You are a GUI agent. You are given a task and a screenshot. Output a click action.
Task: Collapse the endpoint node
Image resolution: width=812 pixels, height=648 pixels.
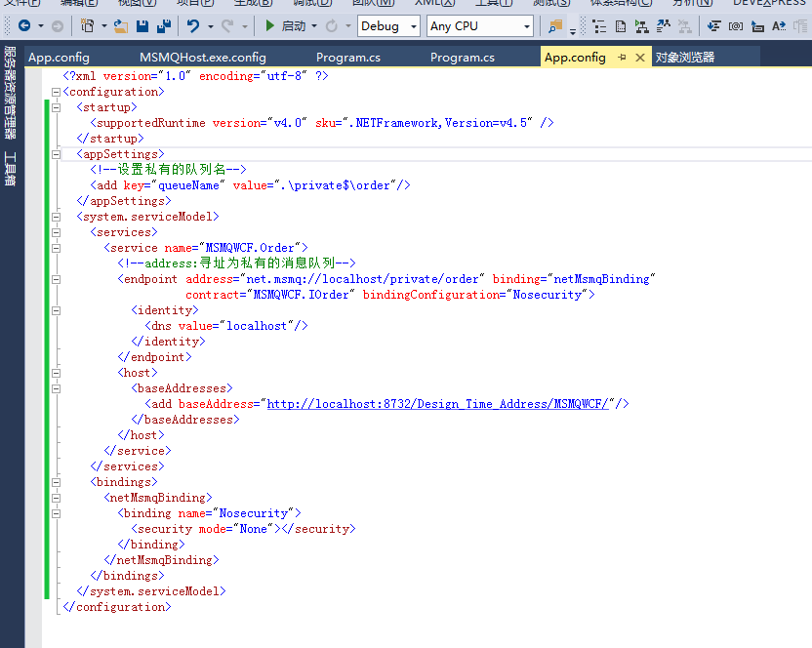(56, 280)
